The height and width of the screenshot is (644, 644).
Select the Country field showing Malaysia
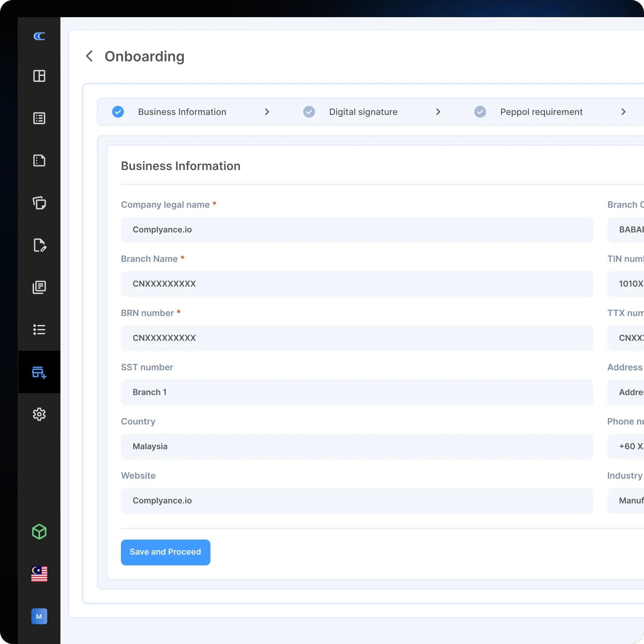click(357, 447)
